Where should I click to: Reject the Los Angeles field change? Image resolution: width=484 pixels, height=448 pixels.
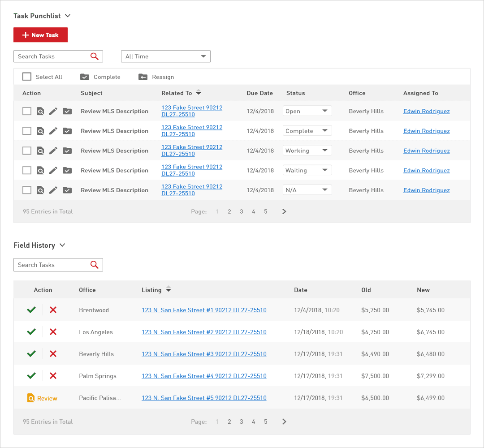pos(53,332)
